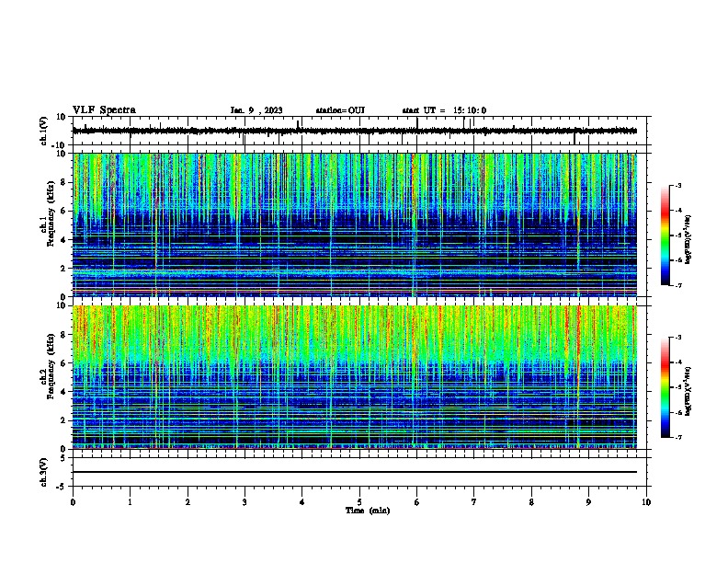728x563 pixels.
Task: Click the time axis tick label "5"
Action: [359, 502]
